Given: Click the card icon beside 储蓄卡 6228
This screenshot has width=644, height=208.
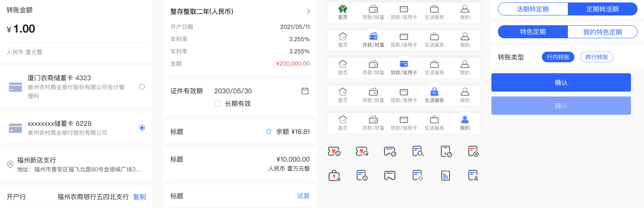Looking at the screenshot, I should point(15,128).
